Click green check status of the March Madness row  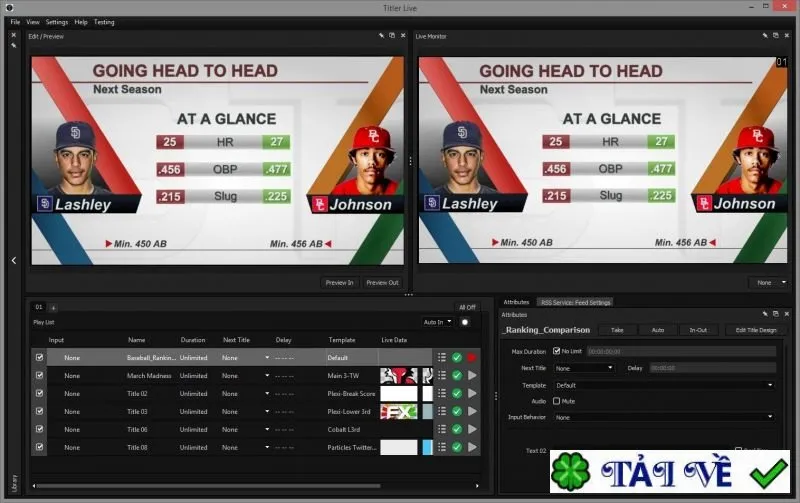tap(457, 375)
